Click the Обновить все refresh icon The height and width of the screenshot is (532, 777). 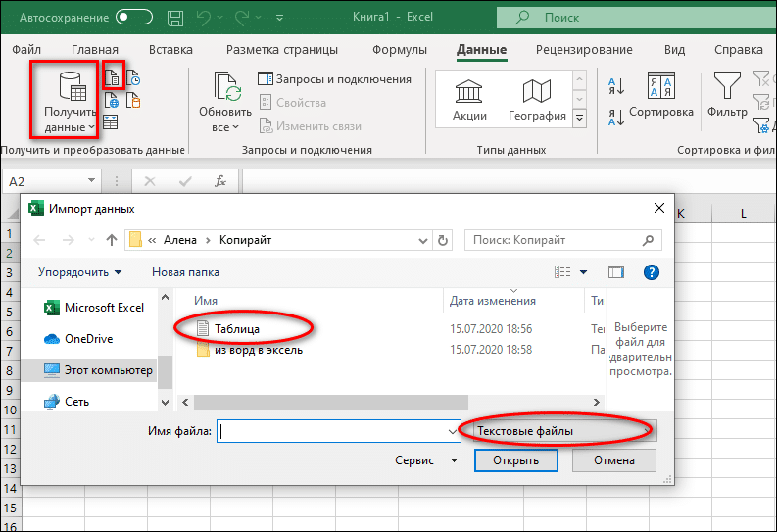226,90
